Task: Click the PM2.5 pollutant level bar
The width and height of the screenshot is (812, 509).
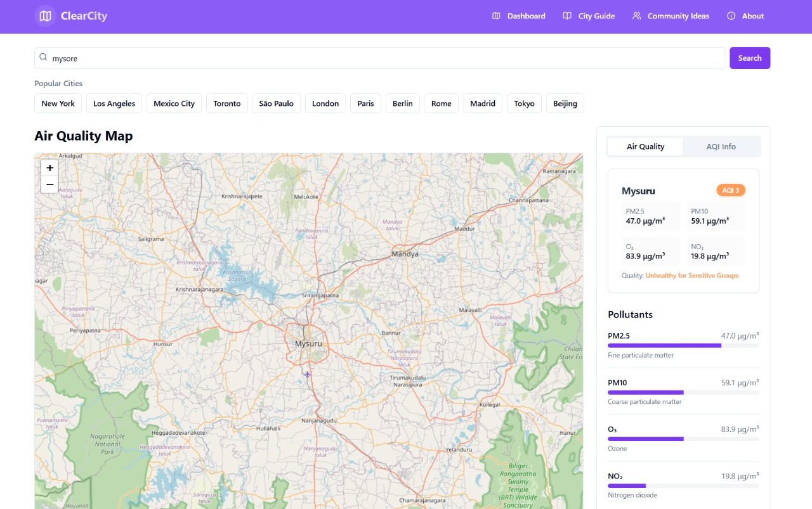Action: point(683,345)
